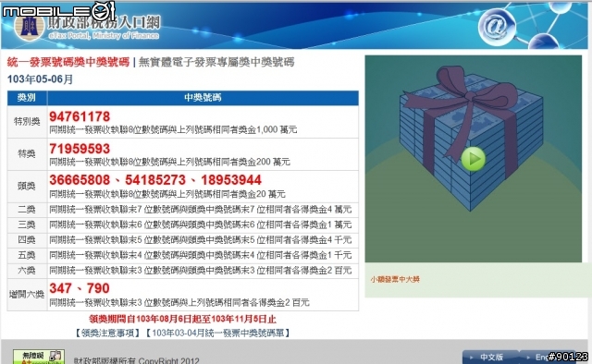592x364 pixels.
Task: Select first prize number 18953944
Action: click(231, 180)
